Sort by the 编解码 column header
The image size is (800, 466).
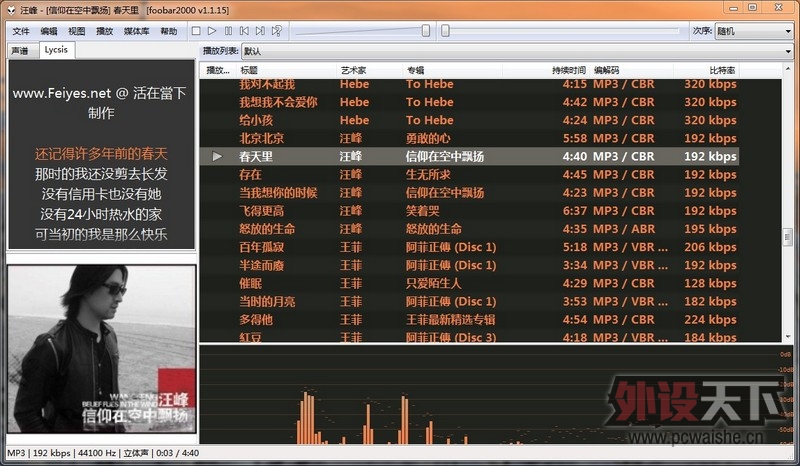[x=632, y=70]
